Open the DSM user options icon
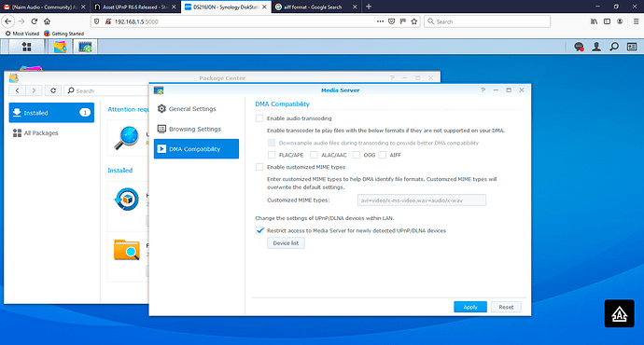 596,47
